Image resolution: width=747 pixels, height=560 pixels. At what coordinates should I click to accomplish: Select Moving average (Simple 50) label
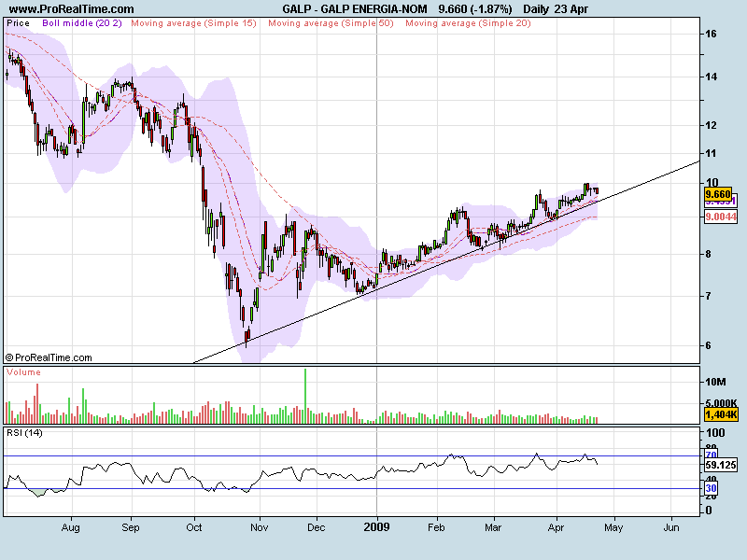331,23
